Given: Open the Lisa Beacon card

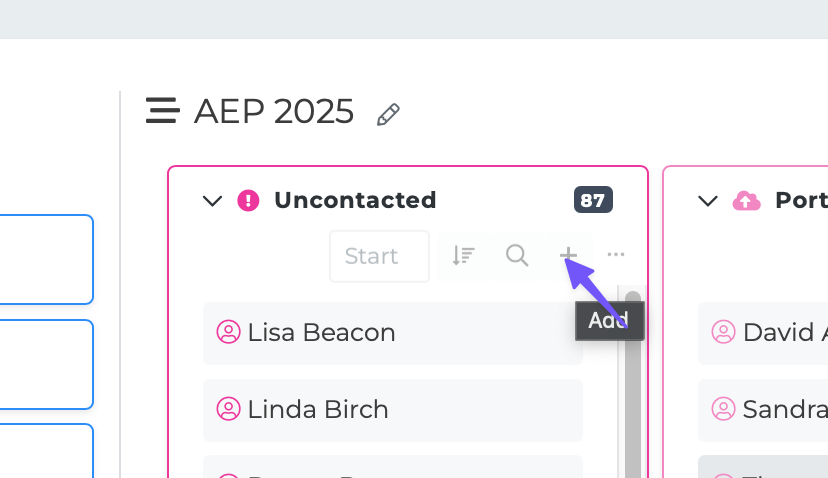Looking at the screenshot, I should pyautogui.click(x=392, y=332).
